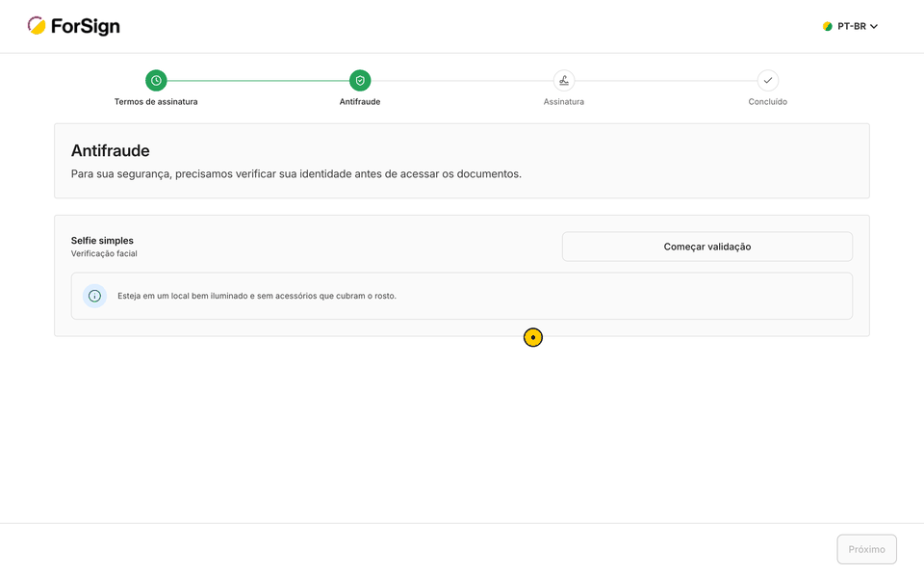The image size is (924, 575).
Task: Select the Antifraude shield step icon
Action: 360,80
